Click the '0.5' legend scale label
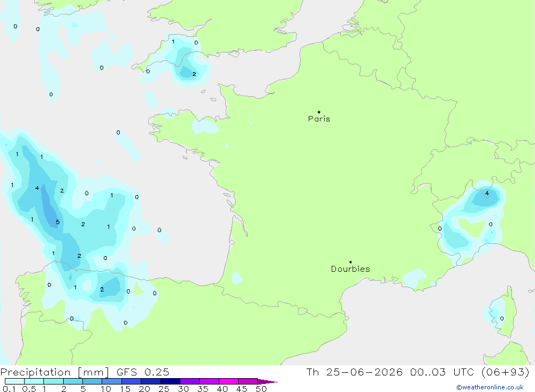The image size is (535, 392). [29, 389]
